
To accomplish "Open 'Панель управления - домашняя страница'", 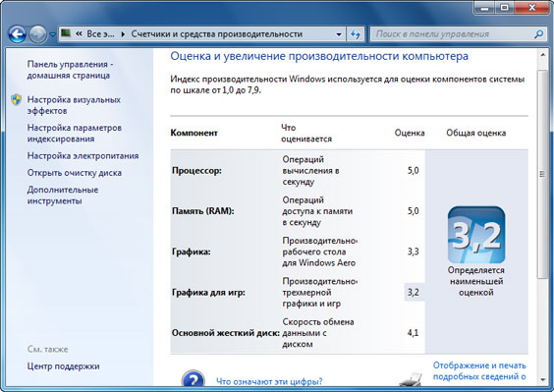I will [x=70, y=70].
